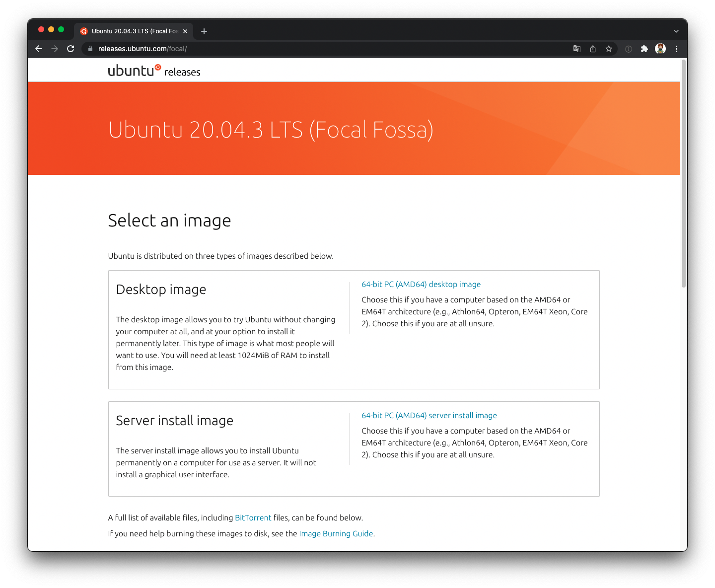Expand the tab search chevron
The height and width of the screenshot is (588, 715).
click(x=676, y=31)
